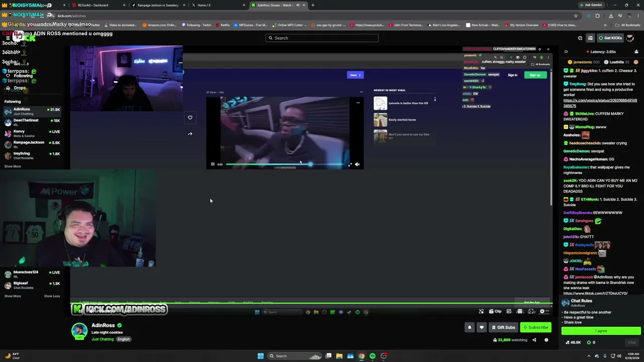Viewport: 644px width, 362px height.
Task: Create a clip with the Clip button
Action: tap(495, 311)
